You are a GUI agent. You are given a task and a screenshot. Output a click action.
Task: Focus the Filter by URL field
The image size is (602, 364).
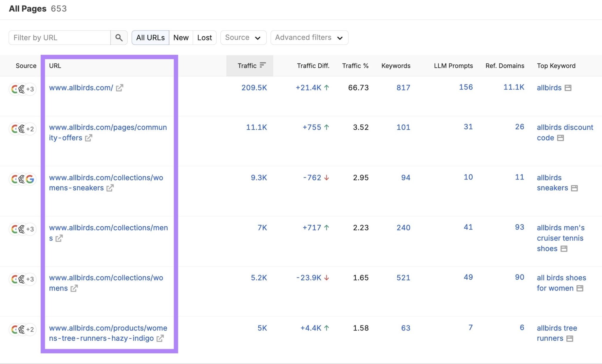[x=60, y=38]
